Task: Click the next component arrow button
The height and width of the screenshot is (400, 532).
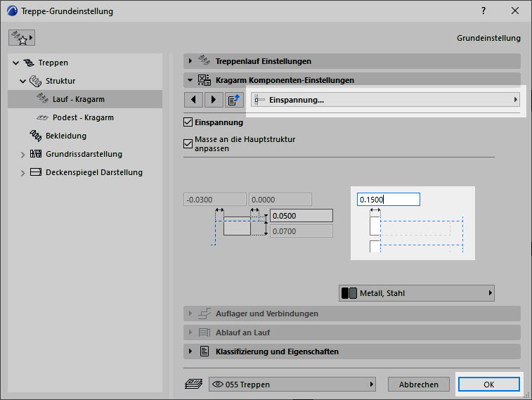Action: (x=213, y=100)
